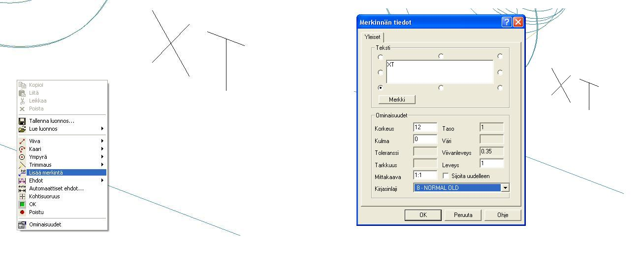Open the Kirjasinlaji font dropdown
Image resolution: width=644 pixels, height=254 pixels.
(505, 188)
